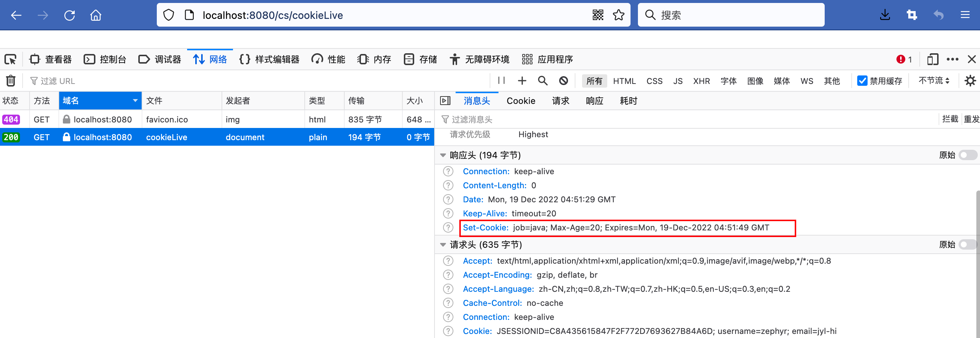Open the throttling dropdown
This screenshot has width=980, height=338.
934,81
